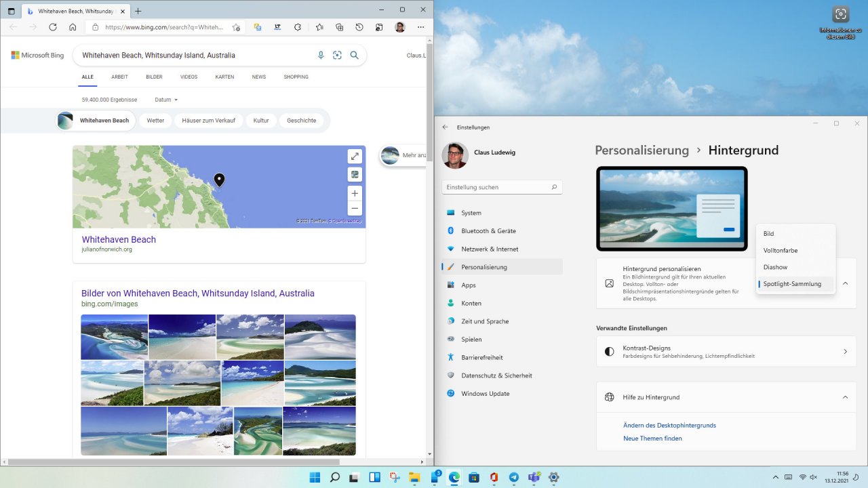
Task: Select Spotlight-Sammlung option
Action: tap(795, 284)
